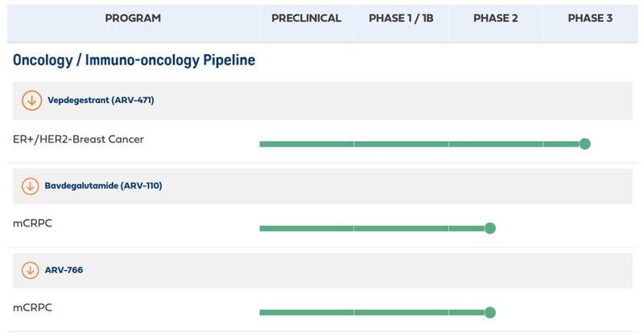644x336 pixels.
Task: Click the Phase 2 endpoint dot for Bavdegalutamide
Action: pos(490,228)
